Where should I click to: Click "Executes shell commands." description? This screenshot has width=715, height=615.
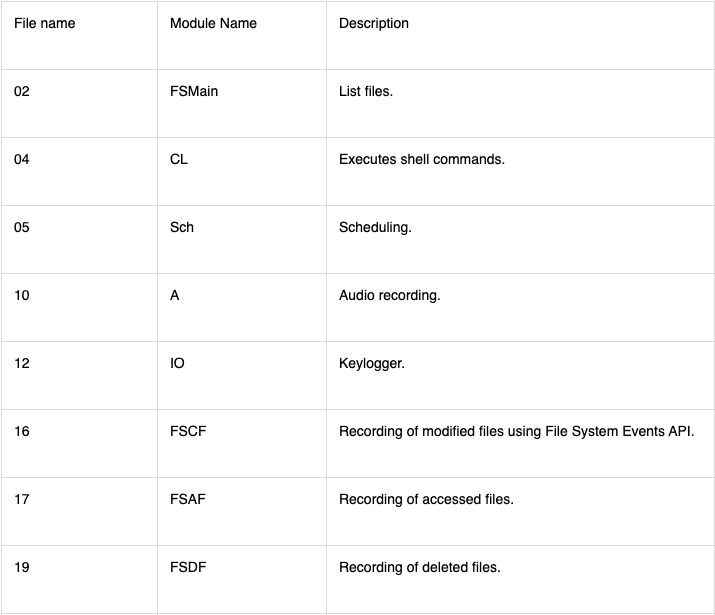point(422,159)
